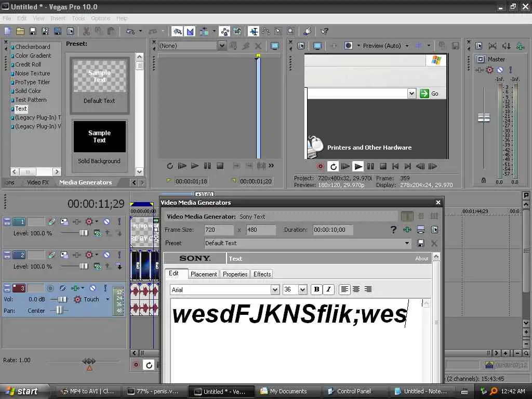The width and height of the screenshot is (532, 399).
Task: Toggle Automatic Crossfades toolbar button
Action: point(190,32)
